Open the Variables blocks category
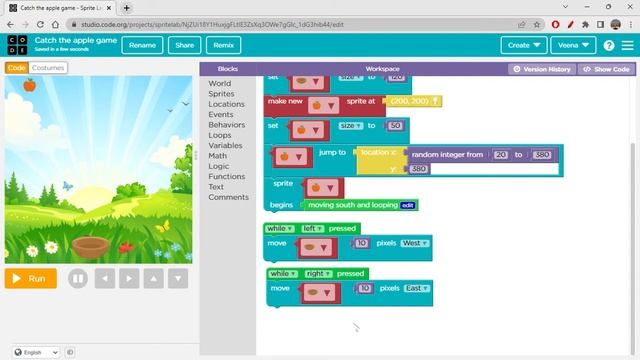 tap(225, 145)
